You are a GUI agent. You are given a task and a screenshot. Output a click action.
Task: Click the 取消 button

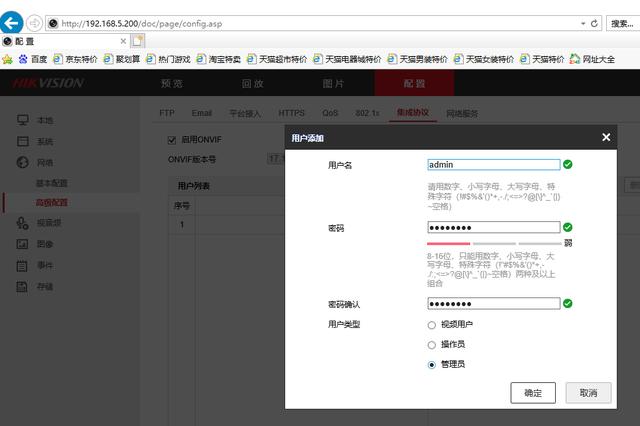tap(588, 393)
